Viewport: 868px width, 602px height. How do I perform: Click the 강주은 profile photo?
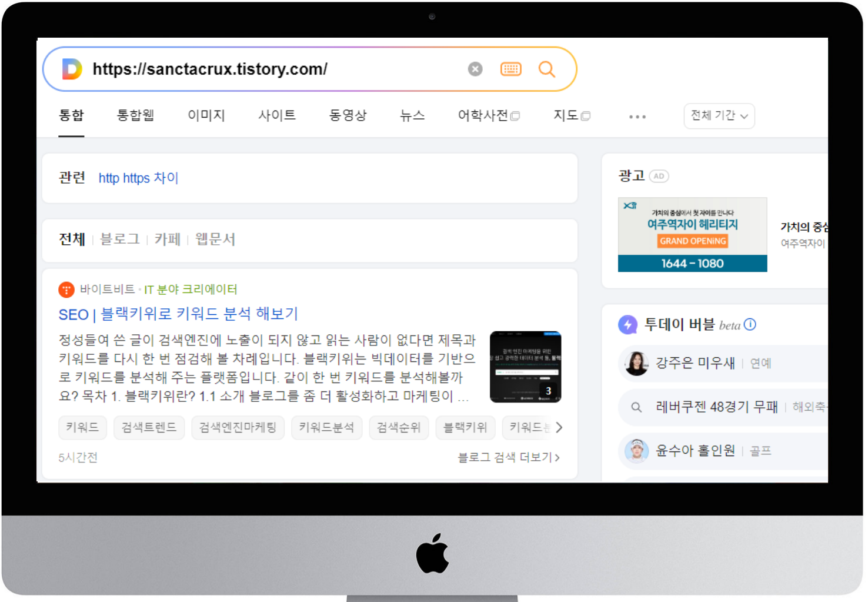pos(636,363)
